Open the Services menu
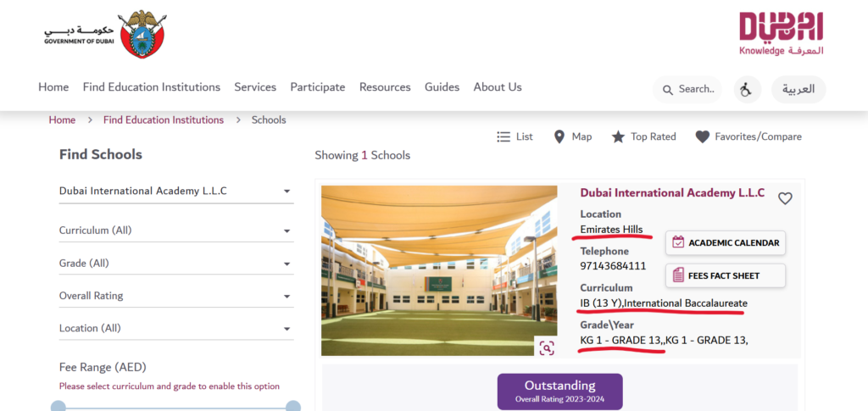This screenshot has height=411, width=868. click(x=255, y=86)
